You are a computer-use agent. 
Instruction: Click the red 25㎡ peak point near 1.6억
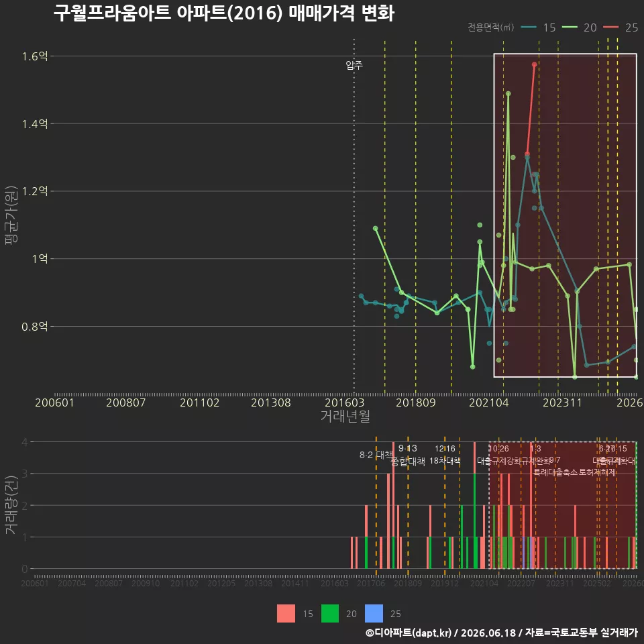click(535, 64)
